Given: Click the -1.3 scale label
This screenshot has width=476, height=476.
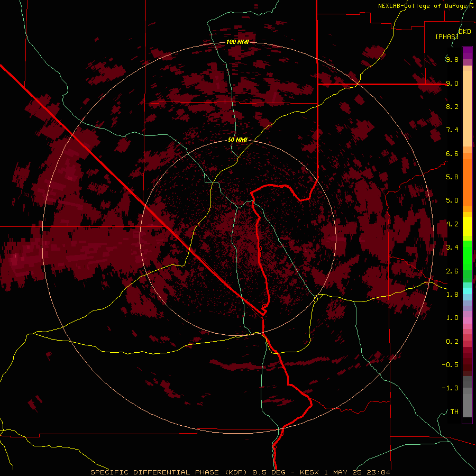Looking at the screenshot, I should pyautogui.click(x=450, y=388).
